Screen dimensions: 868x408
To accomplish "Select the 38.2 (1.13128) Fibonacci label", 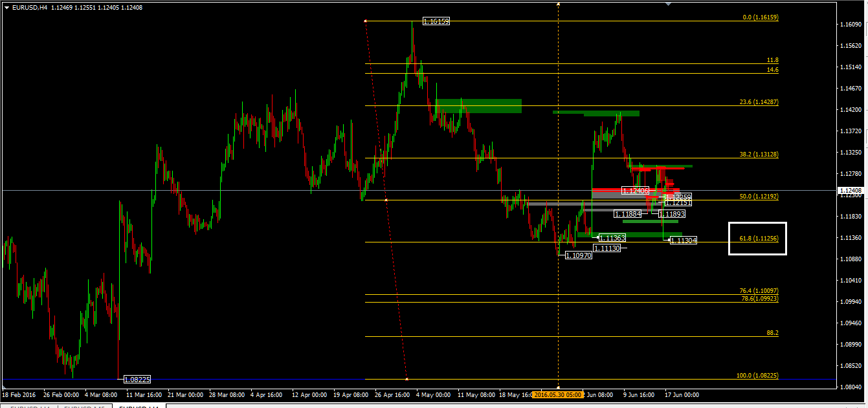I will click(x=759, y=155).
